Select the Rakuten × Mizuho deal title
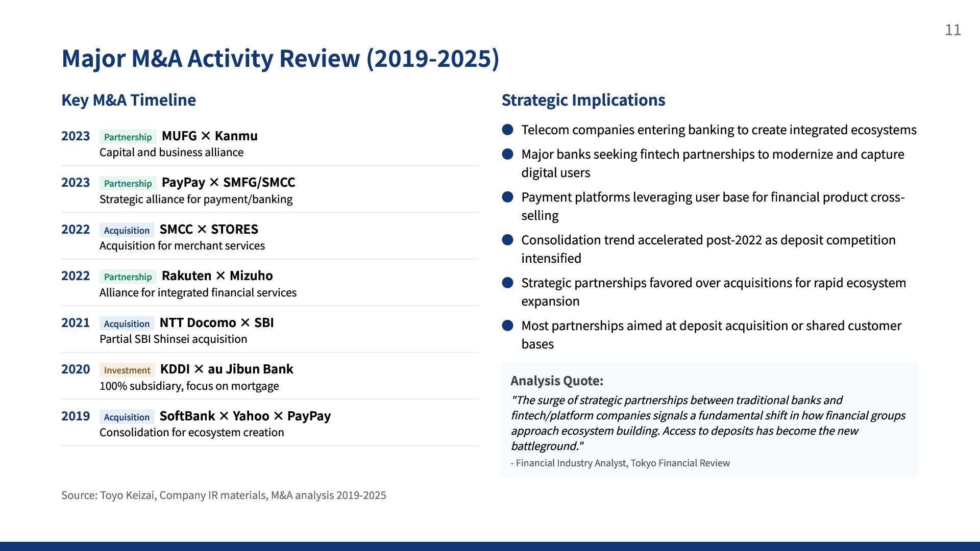Screen dimensions: 980x551 217,275
